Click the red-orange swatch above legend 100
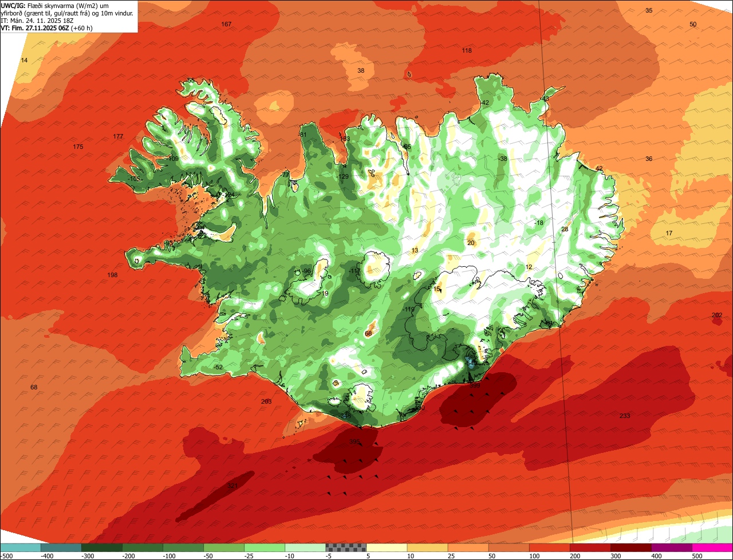The height and width of the screenshot is (560, 733). pyautogui.click(x=549, y=547)
